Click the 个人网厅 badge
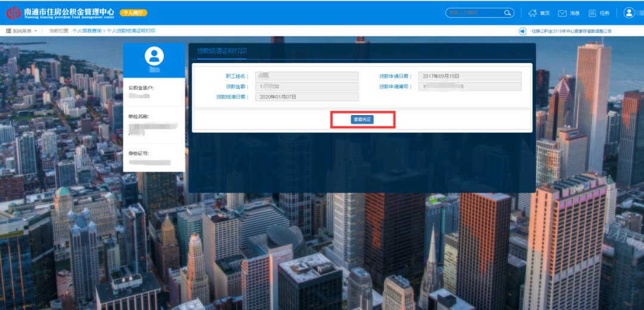The image size is (644, 310). pyautogui.click(x=133, y=13)
